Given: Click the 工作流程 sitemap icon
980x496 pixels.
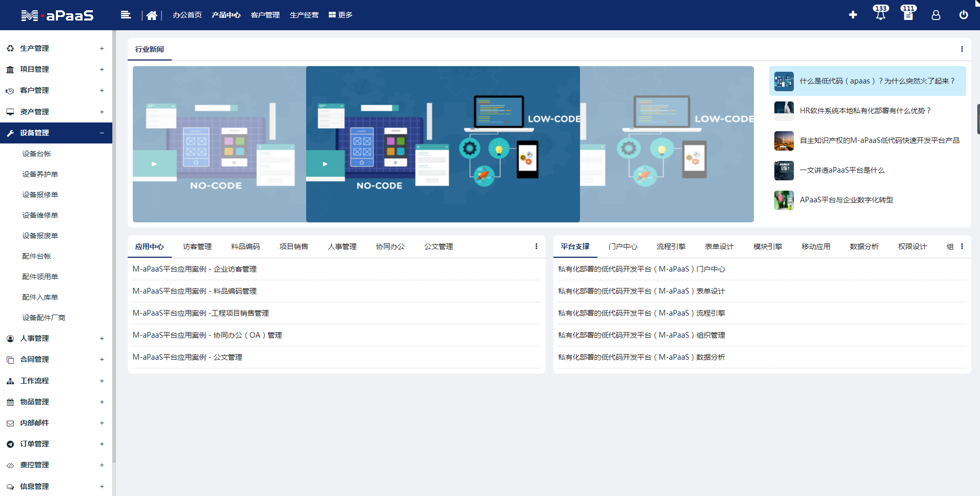Looking at the screenshot, I should click(x=10, y=381).
